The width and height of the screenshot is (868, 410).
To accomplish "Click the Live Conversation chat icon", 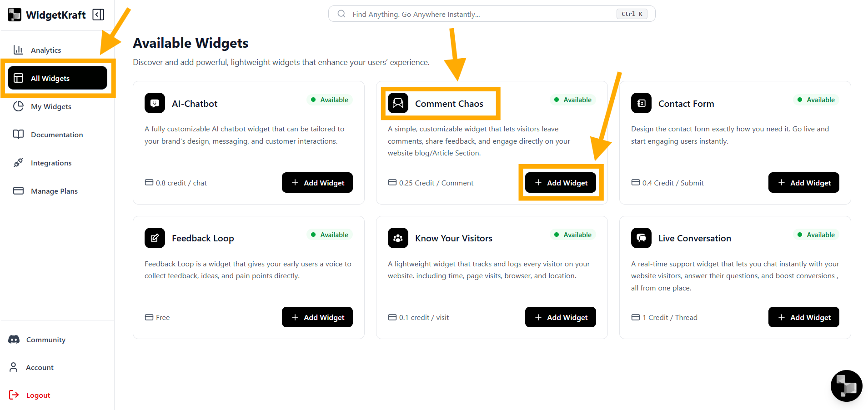I will pos(641,238).
